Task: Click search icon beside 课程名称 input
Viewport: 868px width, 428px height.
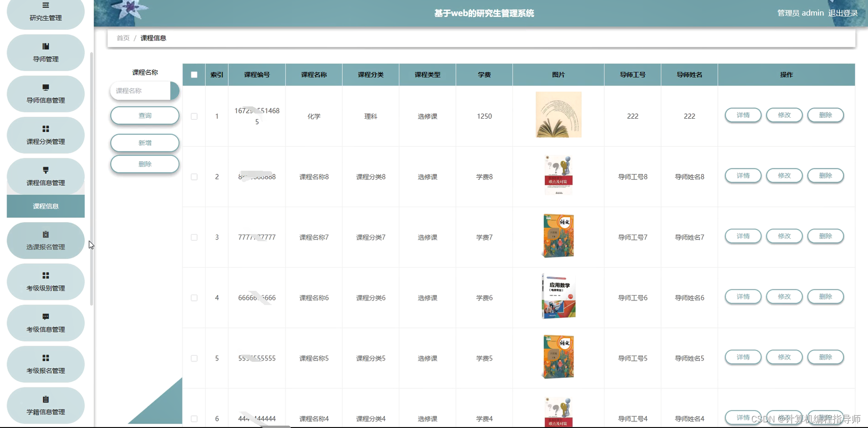Action: point(174,91)
